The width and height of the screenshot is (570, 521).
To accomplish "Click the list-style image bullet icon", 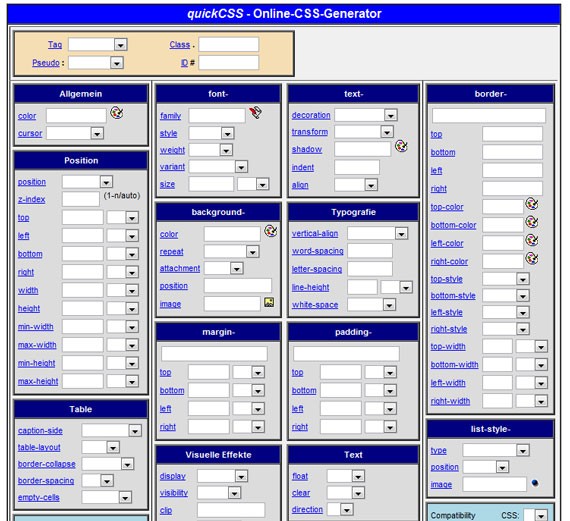I will coord(535,483).
